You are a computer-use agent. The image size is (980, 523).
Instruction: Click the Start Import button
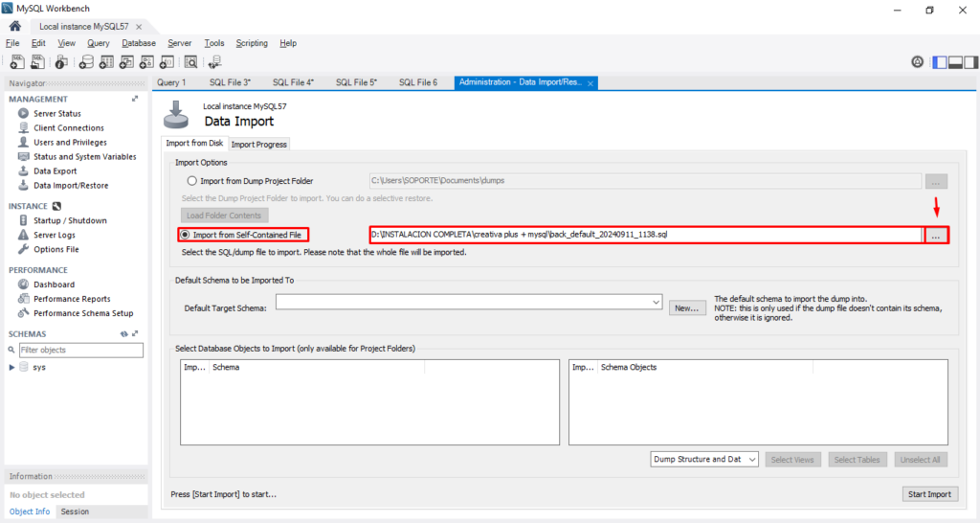click(x=929, y=494)
